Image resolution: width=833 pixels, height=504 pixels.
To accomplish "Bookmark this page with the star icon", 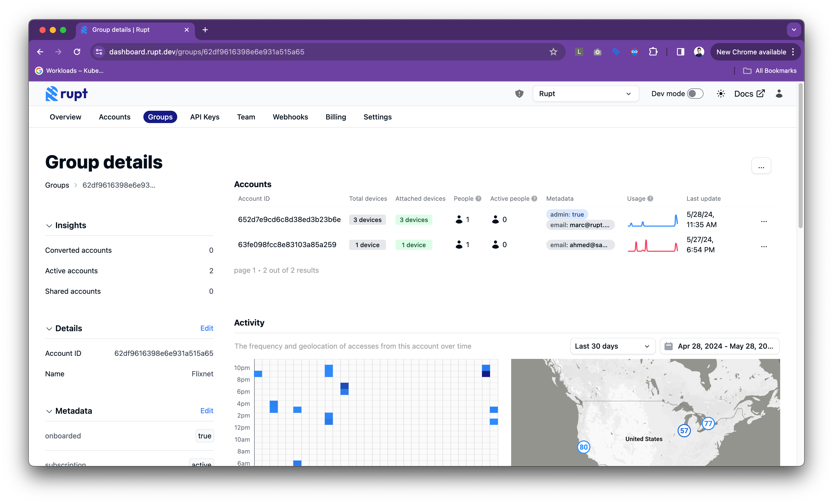I will (553, 52).
